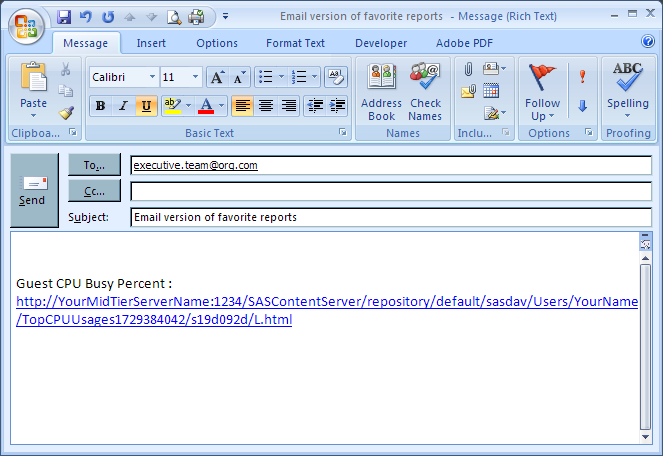Switch to the Insert tab
665x456 pixels.
coord(151,43)
